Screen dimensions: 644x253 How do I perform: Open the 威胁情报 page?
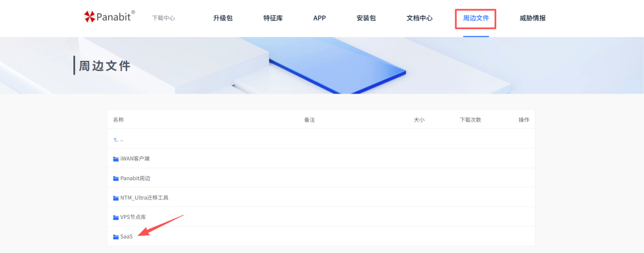tap(532, 18)
